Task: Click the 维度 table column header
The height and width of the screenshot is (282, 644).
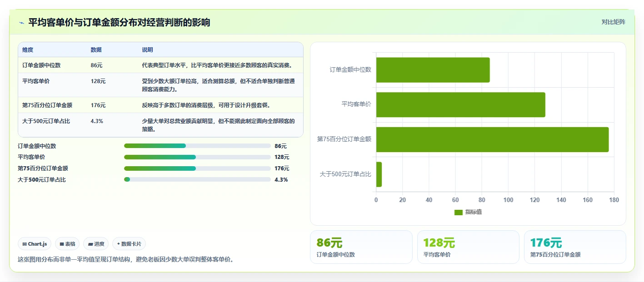Action: tap(28, 50)
